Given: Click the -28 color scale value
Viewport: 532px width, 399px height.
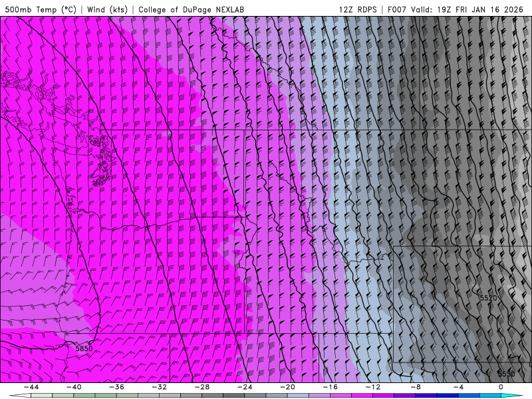Looking at the screenshot, I should [x=202, y=387].
